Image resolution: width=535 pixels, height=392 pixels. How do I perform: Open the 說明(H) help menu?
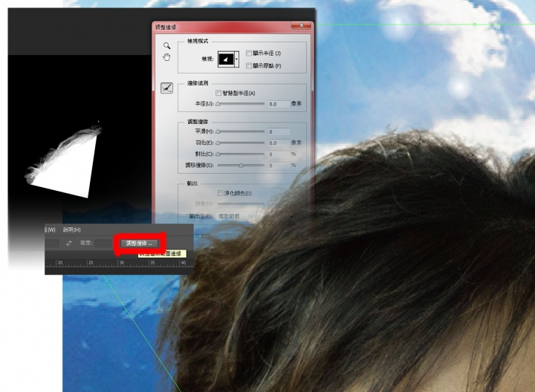[x=71, y=229]
